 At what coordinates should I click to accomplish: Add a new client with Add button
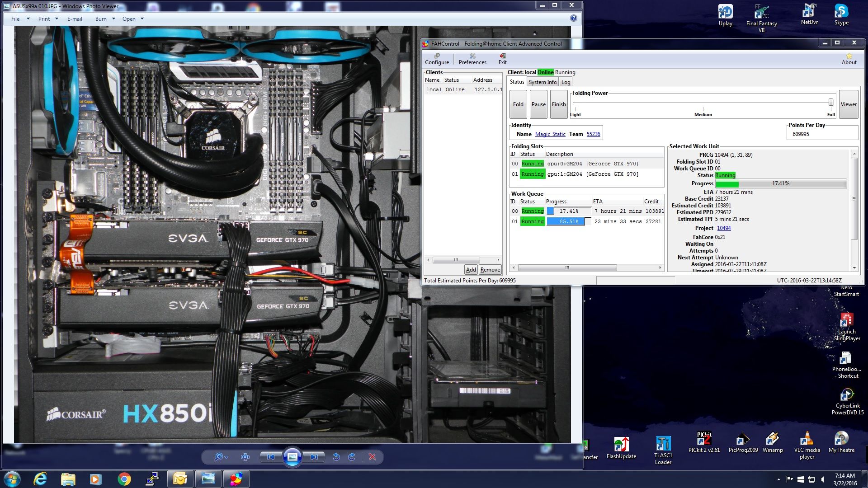471,270
